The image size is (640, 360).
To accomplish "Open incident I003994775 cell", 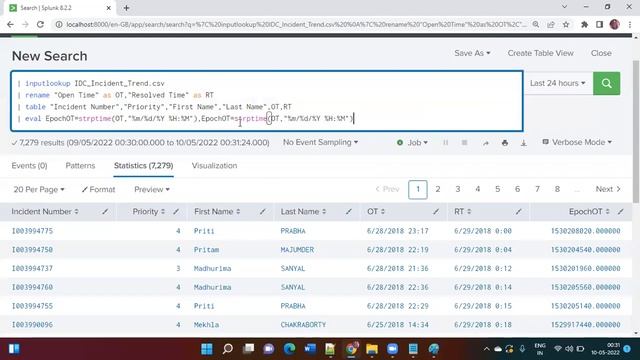I will (32, 231).
